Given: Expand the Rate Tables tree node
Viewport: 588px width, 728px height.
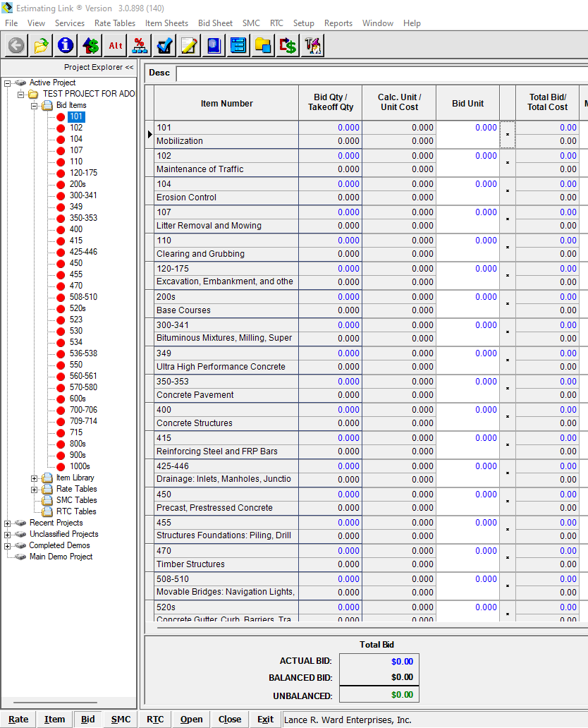Looking at the screenshot, I should tap(35, 490).
